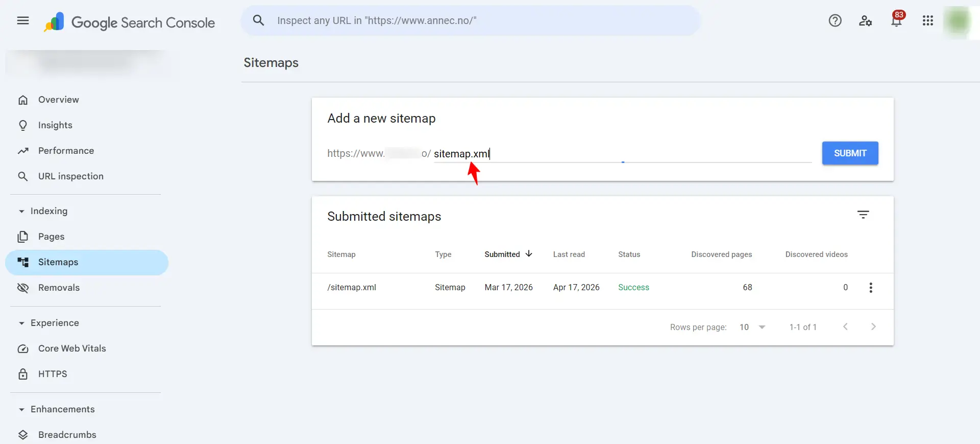Image resolution: width=980 pixels, height=444 pixels.
Task: Click the Type column header
Action: tap(443, 254)
